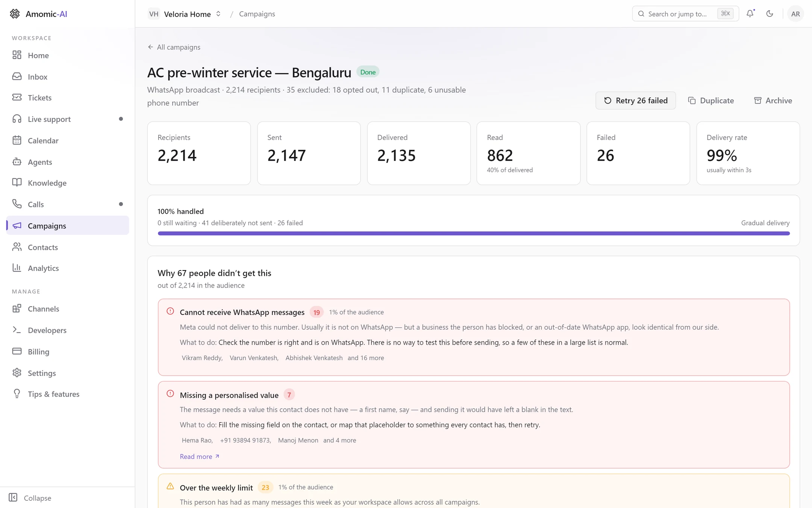Select Analytics in the sidebar menu
812x508 pixels.
pos(68,268)
